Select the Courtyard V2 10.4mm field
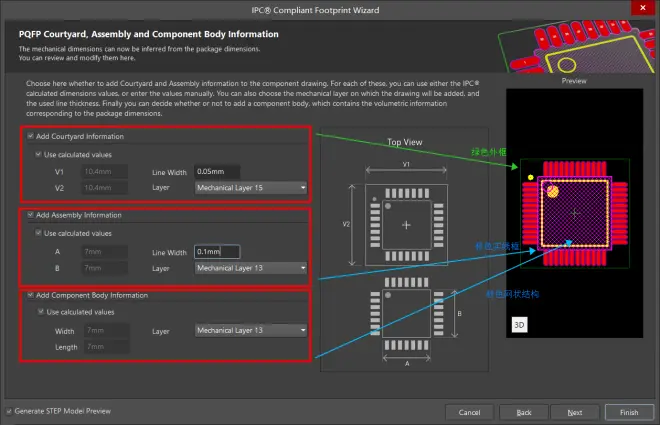 pos(104,188)
